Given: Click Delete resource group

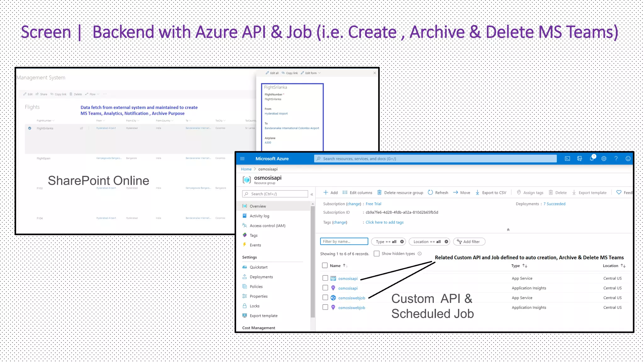Looking at the screenshot, I should click(400, 193).
